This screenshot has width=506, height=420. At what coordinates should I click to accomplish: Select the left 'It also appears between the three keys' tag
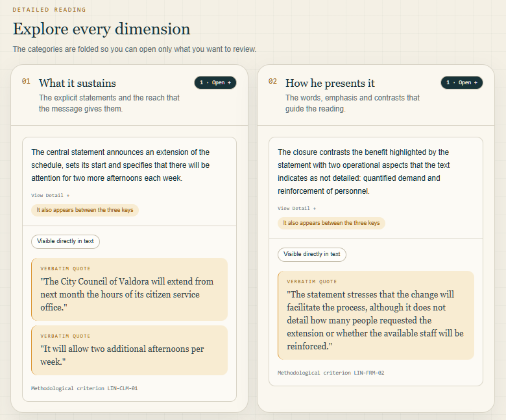coord(85,210)
